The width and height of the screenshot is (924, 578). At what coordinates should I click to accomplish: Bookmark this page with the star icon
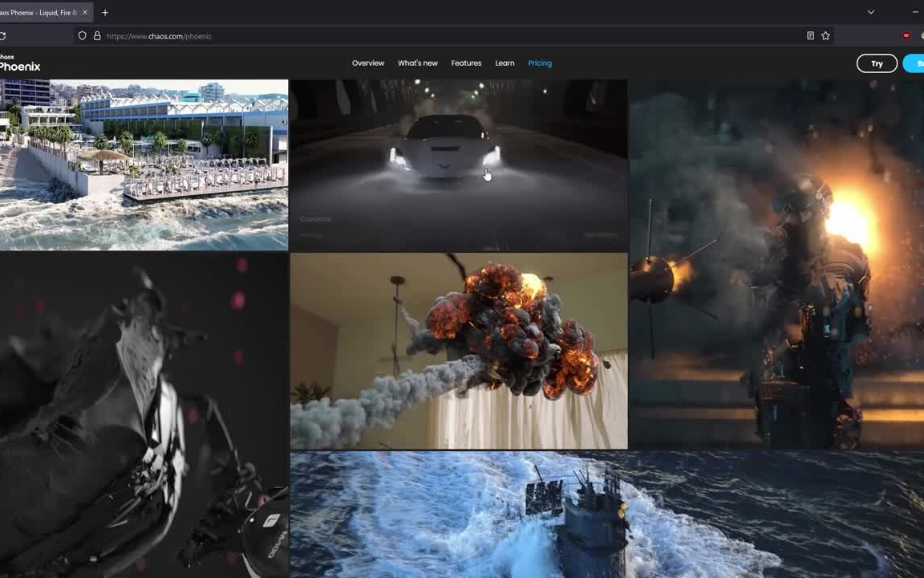pos(825,36)
